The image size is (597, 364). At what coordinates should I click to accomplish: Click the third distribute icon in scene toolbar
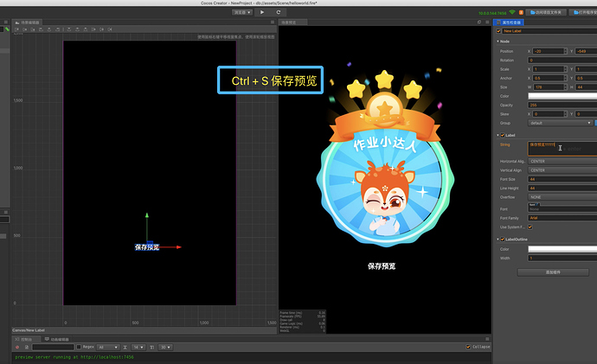tap(86, 29)
